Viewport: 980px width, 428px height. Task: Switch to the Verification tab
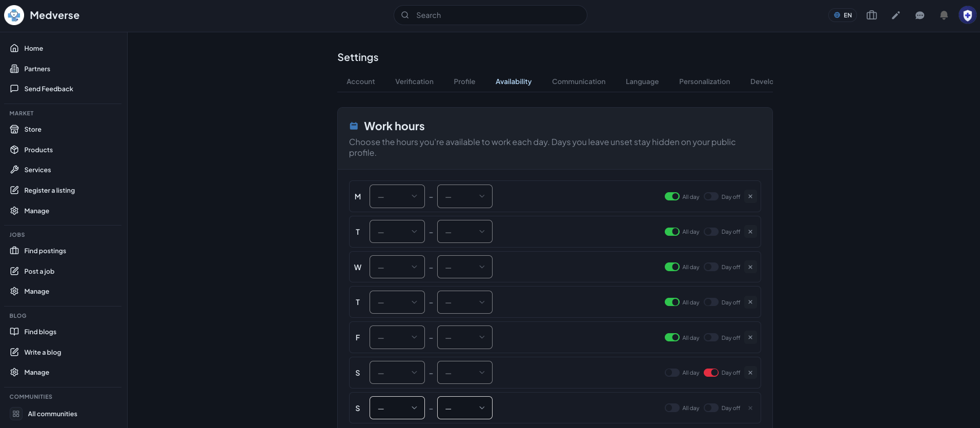414,81
